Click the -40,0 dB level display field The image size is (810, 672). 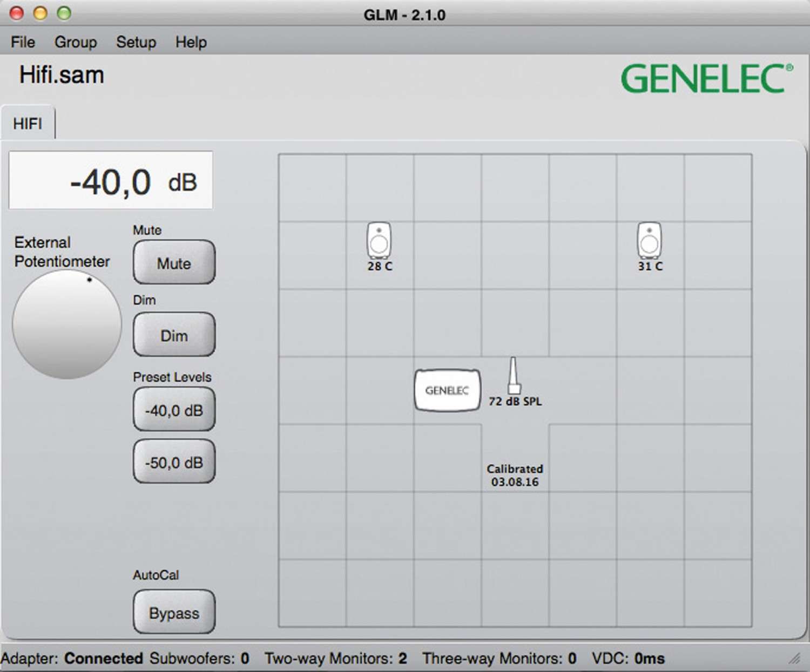click(111, 180)
